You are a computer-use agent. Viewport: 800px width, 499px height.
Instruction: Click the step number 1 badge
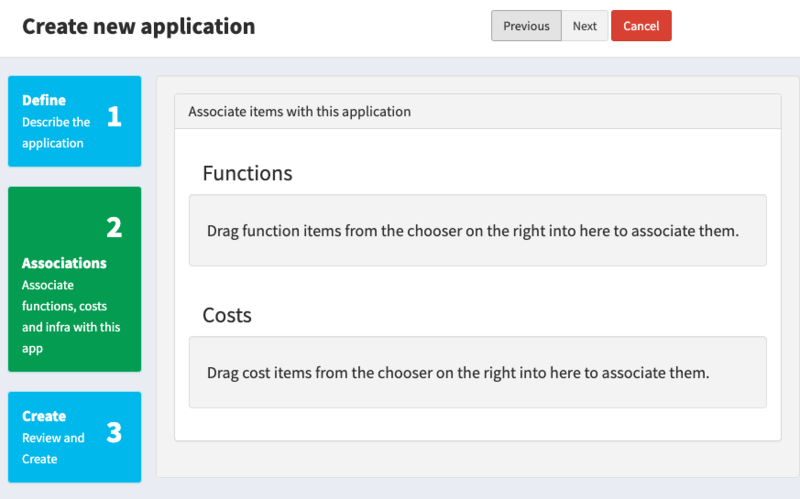click(114, 116)
